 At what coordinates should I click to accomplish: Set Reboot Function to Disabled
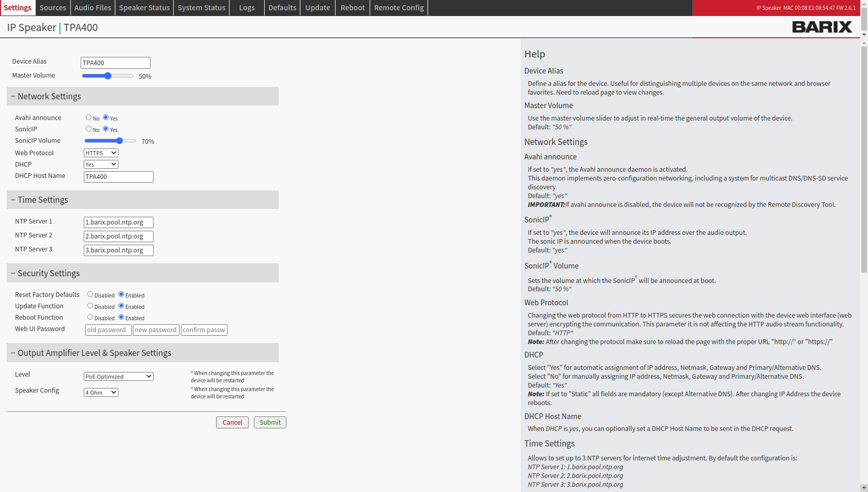[x=90, y=317]
